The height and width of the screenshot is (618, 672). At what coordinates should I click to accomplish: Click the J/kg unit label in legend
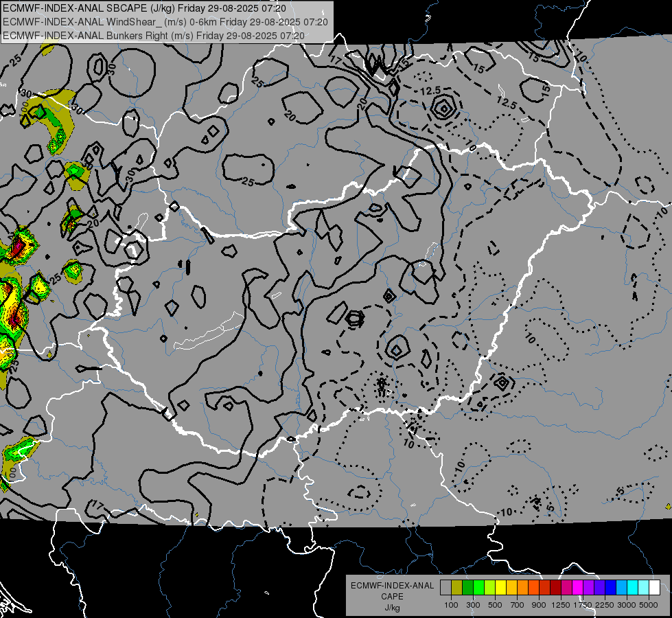tap(392, 608)
